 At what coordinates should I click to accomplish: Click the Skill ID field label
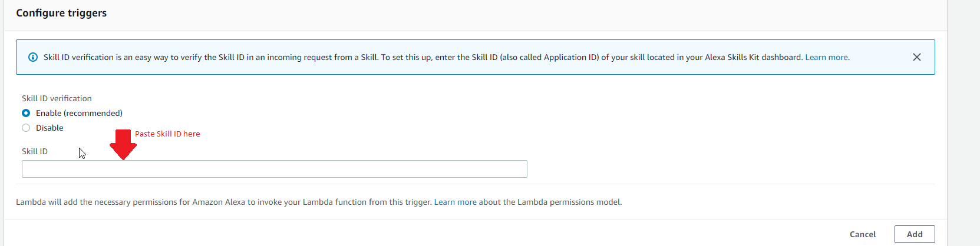[x=35, y=151]
